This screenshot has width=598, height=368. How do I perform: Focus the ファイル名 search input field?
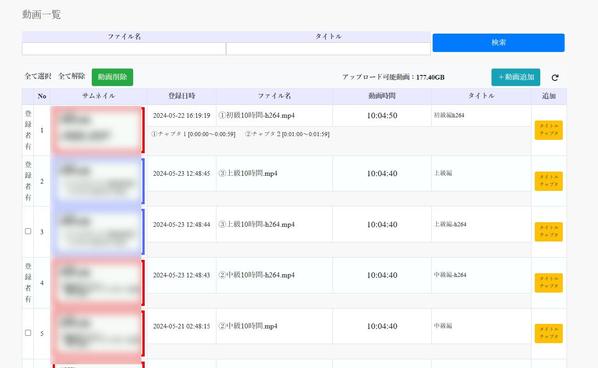124,49
